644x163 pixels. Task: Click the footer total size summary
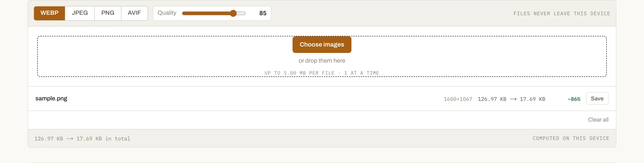click(x=82, y=139)
